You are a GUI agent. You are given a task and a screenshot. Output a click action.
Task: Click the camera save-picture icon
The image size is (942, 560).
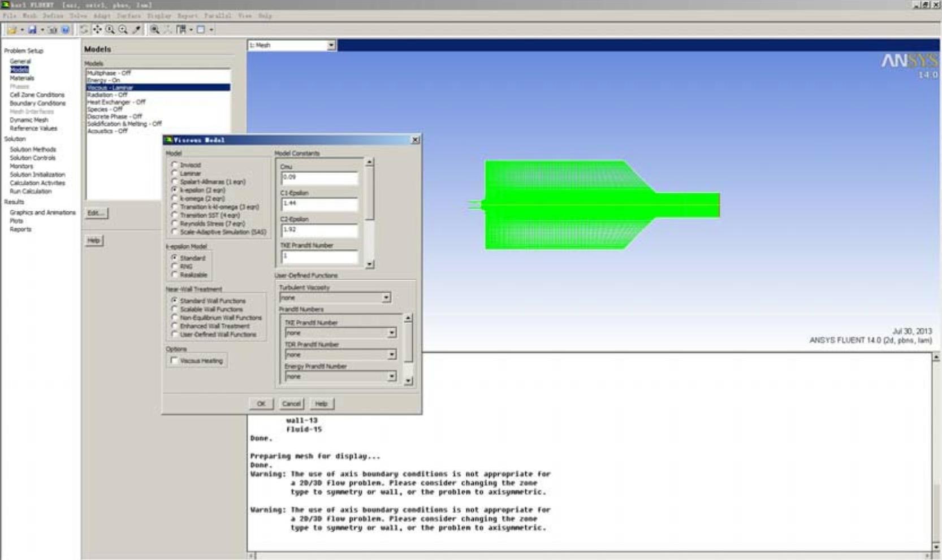(x=53, y=29)
